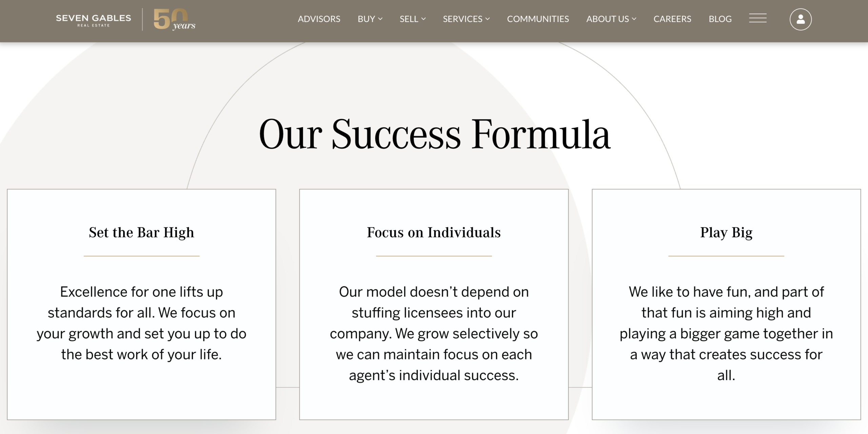Open the user account profile icon
Viewport: 868px width, 434px height.
(x=801, y=19)
